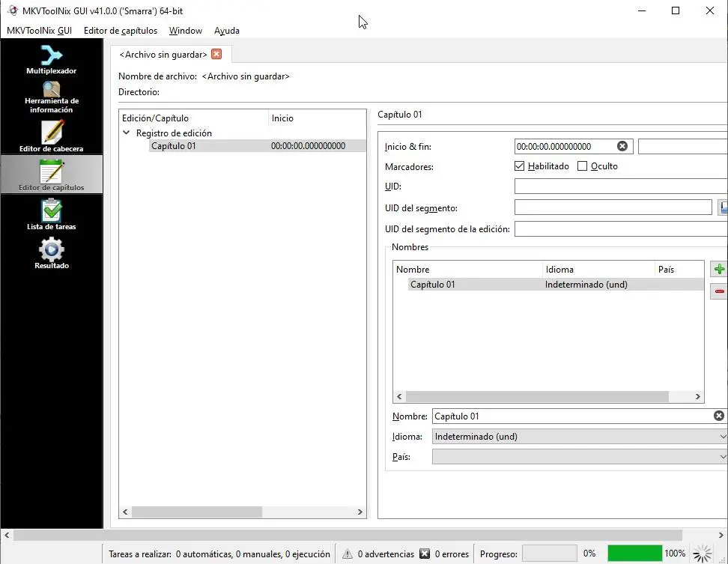Screen dimensions: 728x564
Task: Click the Indeterminado (und) table cell
Action: tap(586, 284)
